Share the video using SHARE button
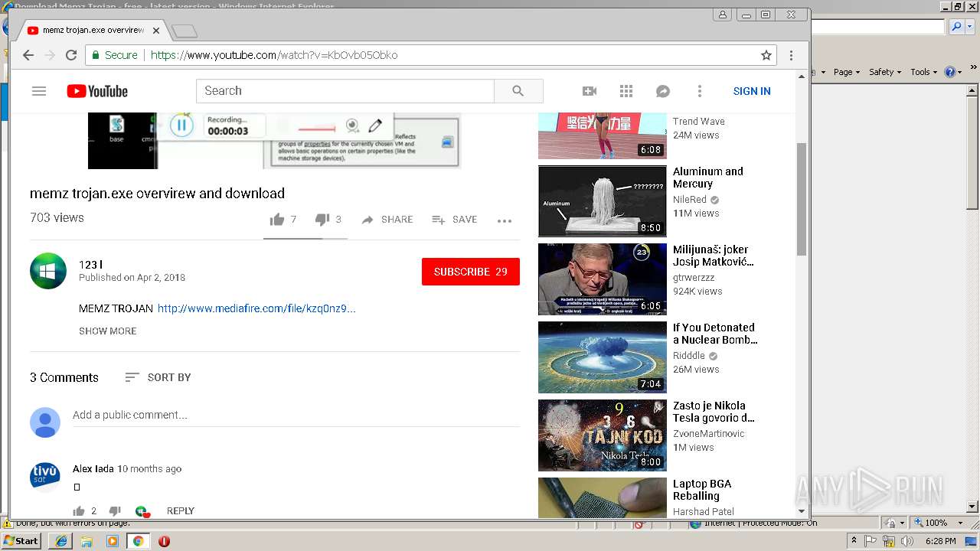 tap(387, 220)
